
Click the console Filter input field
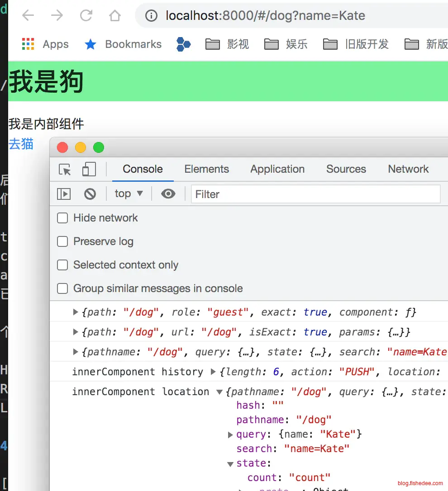[x=315, y=194]
